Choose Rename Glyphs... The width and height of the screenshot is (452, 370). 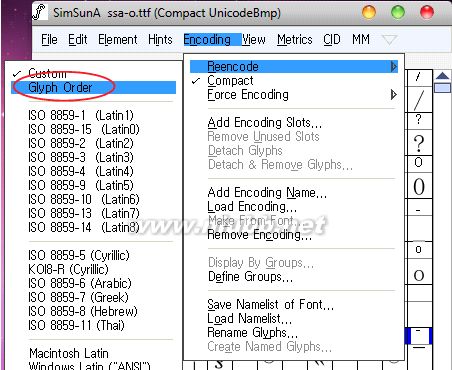pos(253,333)
